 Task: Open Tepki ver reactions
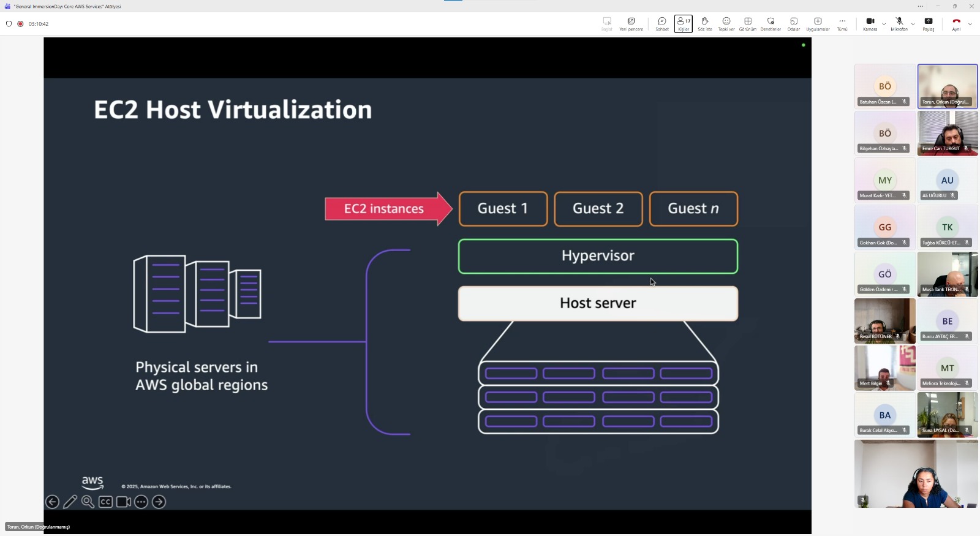[726, 23]
